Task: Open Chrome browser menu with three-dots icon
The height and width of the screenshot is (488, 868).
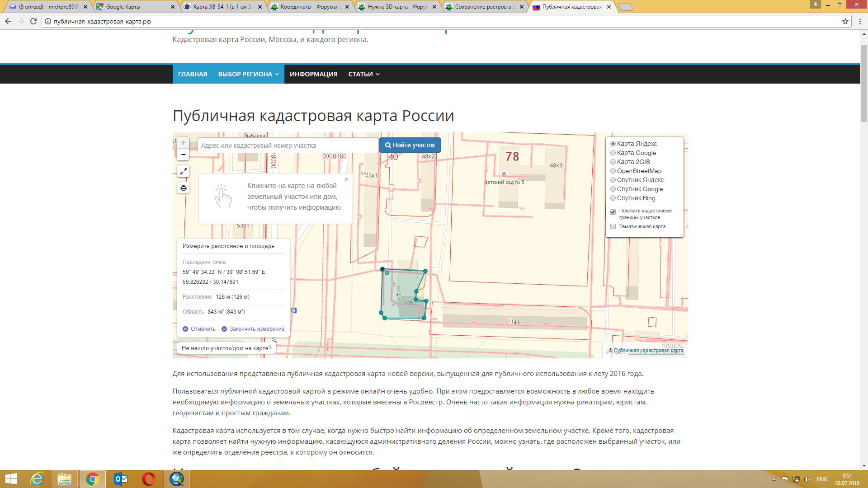Action: pos(860,21)
